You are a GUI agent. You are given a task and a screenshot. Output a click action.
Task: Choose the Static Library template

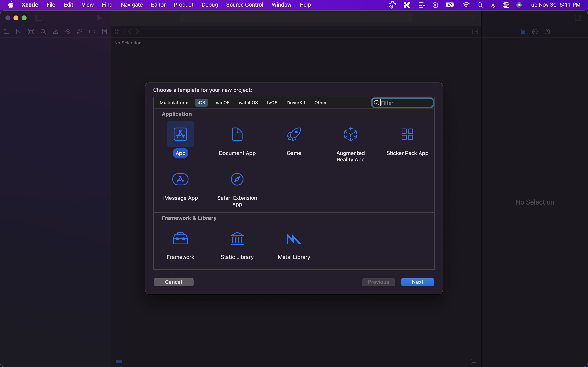click(237, 238)
